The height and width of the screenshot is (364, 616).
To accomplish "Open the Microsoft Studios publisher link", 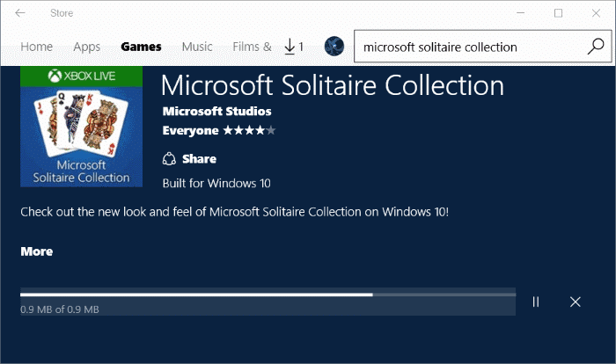I will click(x=216, y=112).
